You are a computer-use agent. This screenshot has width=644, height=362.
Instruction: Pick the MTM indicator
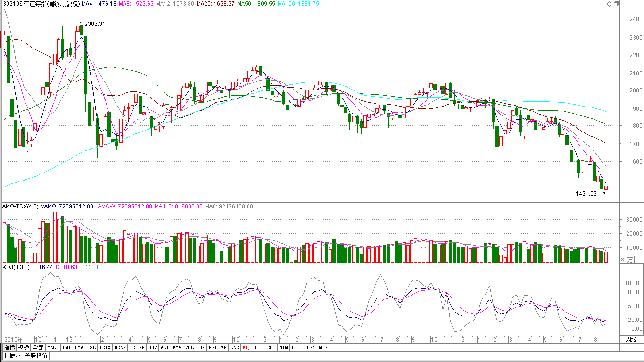283,347
